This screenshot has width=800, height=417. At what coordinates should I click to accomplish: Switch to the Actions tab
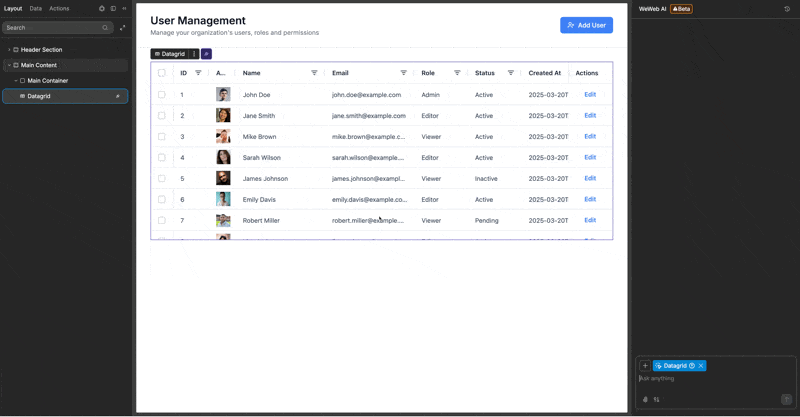click(x=59, y=9)
